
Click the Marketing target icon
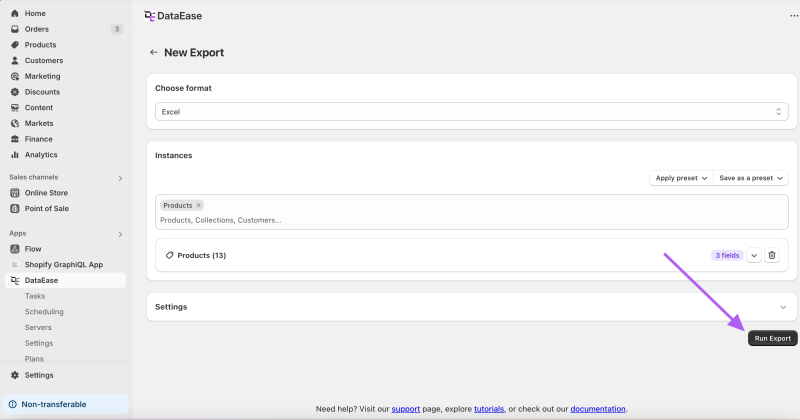click(15, 76)
